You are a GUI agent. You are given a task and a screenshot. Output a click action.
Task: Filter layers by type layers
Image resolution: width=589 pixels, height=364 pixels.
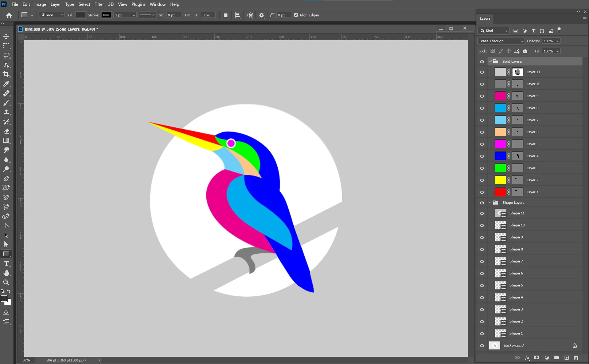(x=533, y=31)
